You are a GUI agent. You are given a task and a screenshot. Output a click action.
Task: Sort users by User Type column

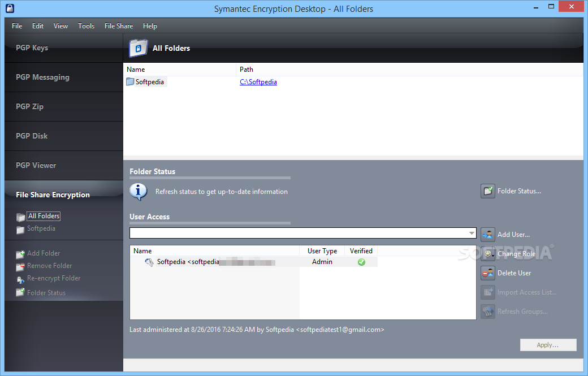[322, 251]
